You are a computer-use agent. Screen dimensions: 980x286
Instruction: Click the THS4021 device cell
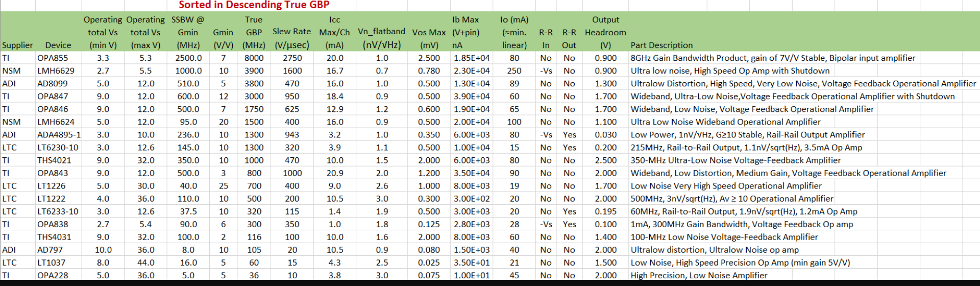54,160
